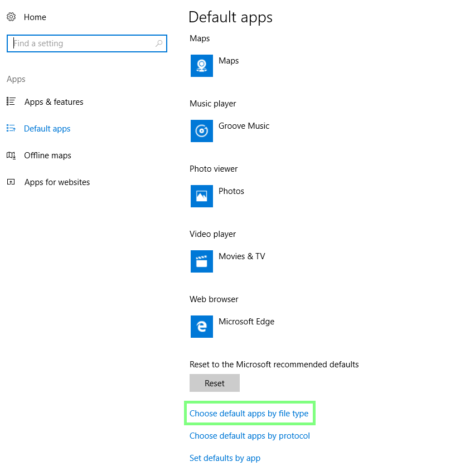The width and height of the screenshot is (460, 476).
Task: Click the Offline maps sidebar icon
Action: point(11,156)
